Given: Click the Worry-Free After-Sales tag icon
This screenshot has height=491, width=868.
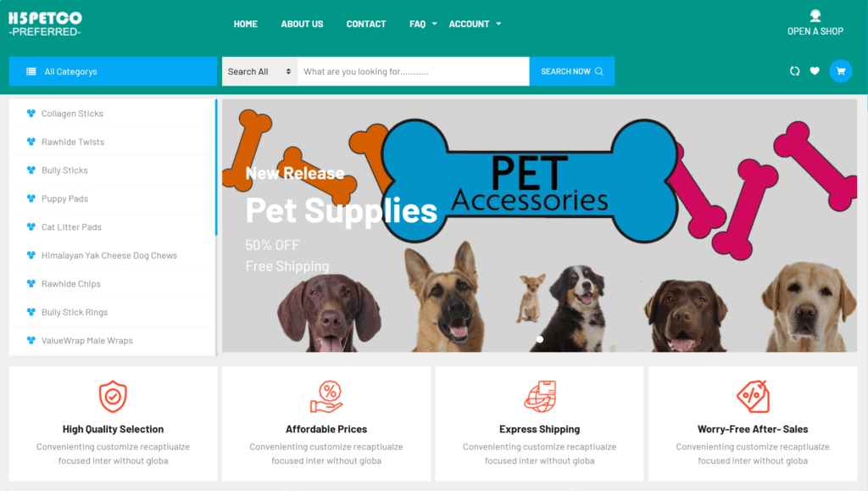Looking at the screenshot, I should [753, 396].
